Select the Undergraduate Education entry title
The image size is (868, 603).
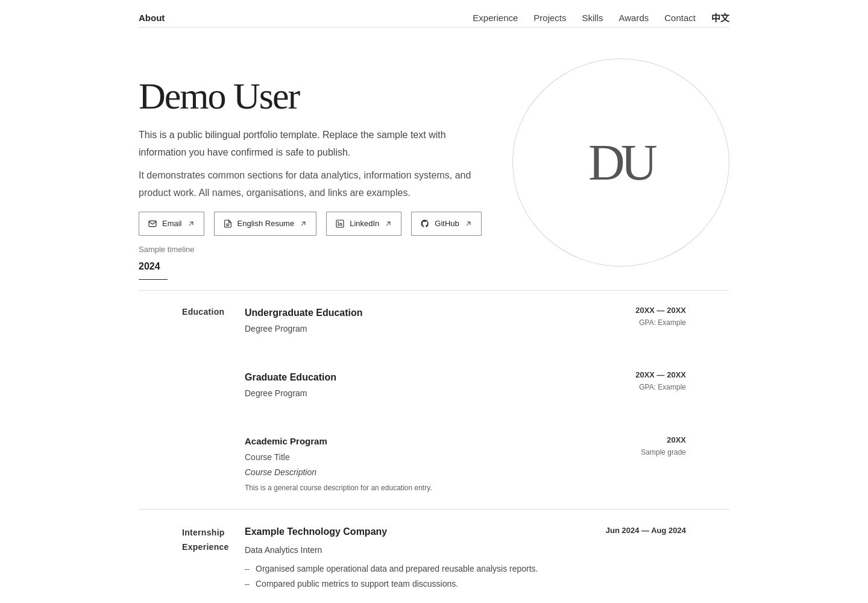pos(303,312)
